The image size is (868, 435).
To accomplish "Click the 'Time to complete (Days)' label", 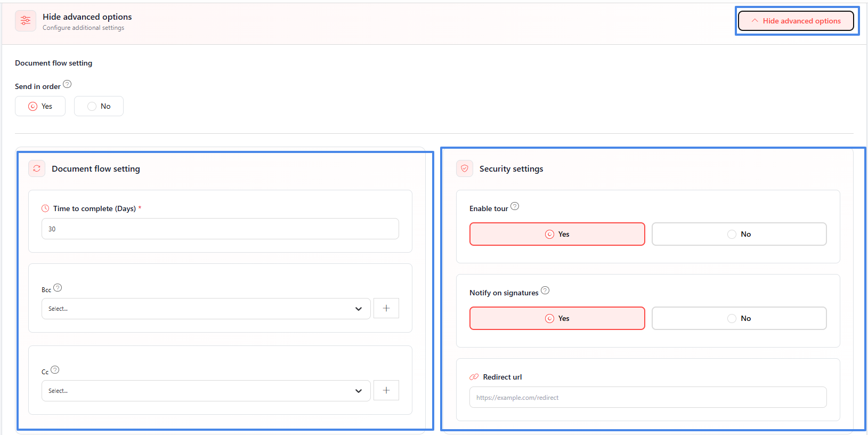I will pos(94,208).
